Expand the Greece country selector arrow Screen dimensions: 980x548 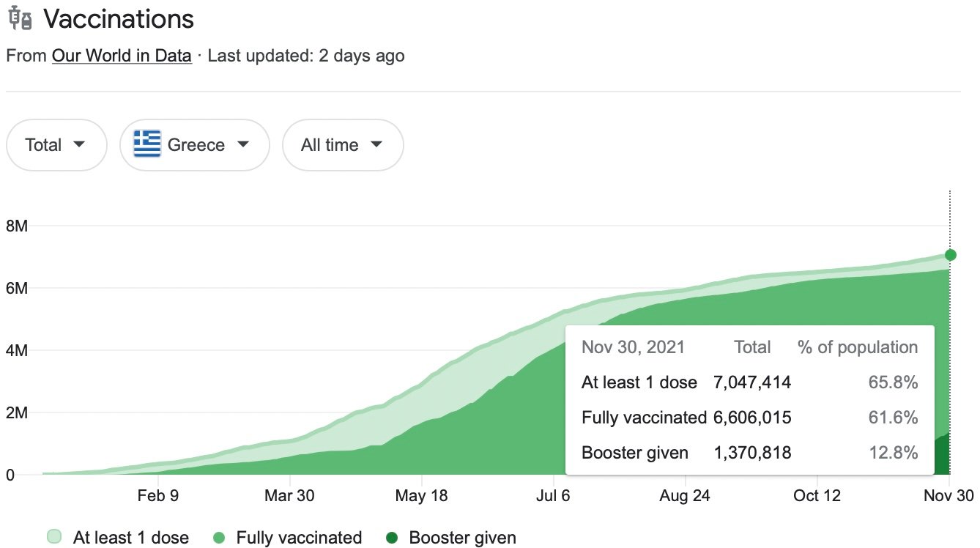[x=242, y=144]
